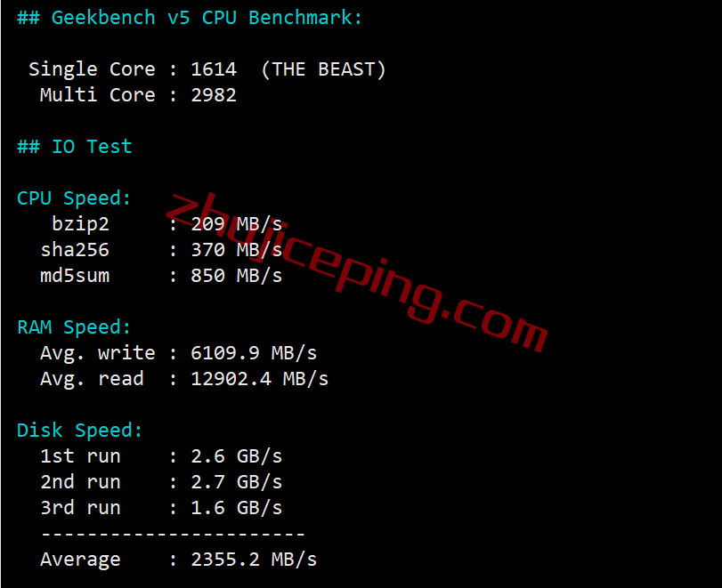Click the Multi Core score 2982
The image size is (722, 588).
point(214,95)
